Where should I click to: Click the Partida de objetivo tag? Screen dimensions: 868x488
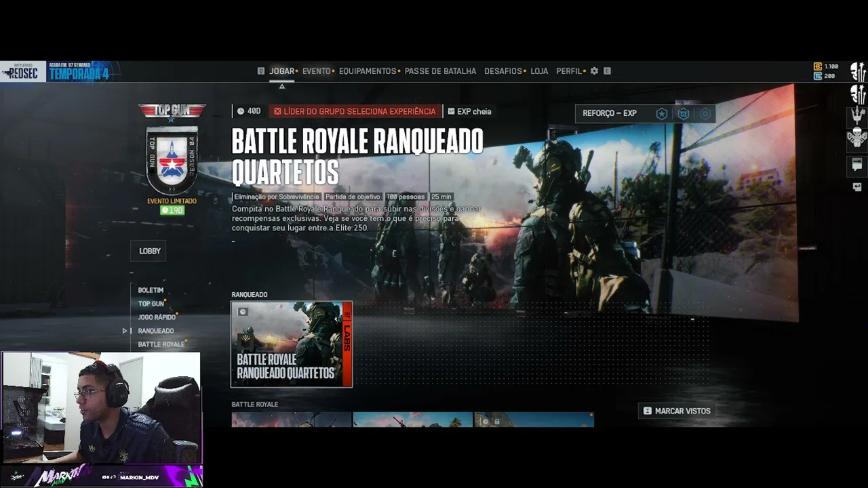(353, 197)
